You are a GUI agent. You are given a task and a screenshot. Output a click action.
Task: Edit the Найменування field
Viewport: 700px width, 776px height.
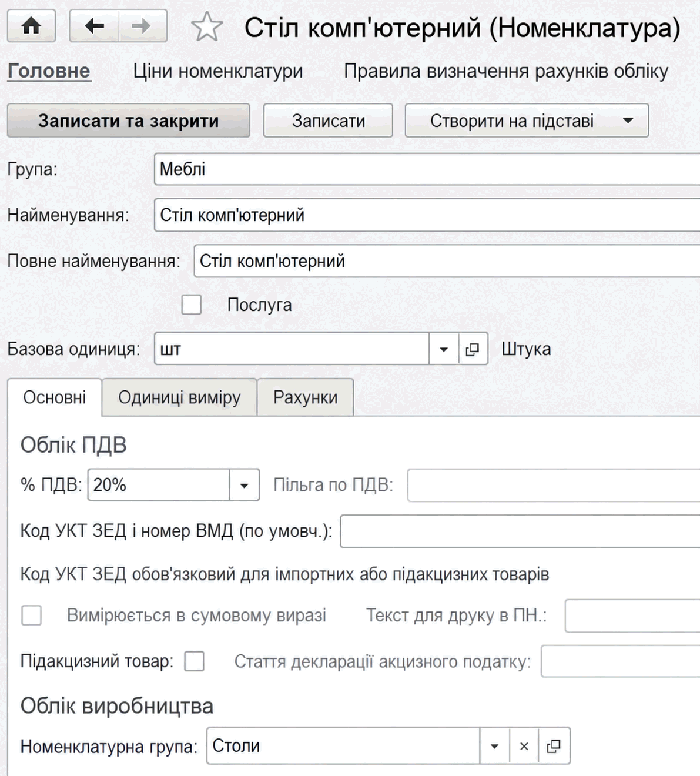coord(427,215)
